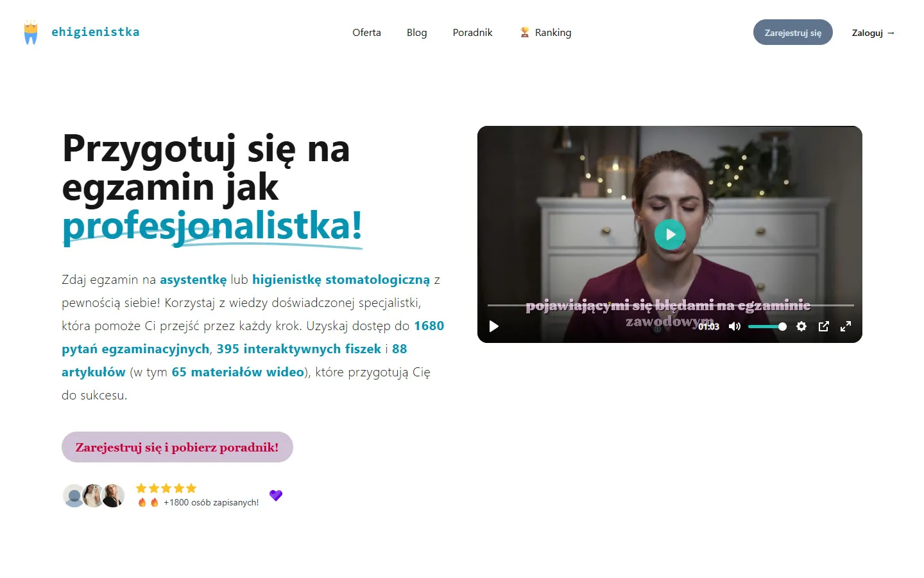Open the Ranking menu item
The width and height of the screenshot is (924, 578).
coord(545,33)
